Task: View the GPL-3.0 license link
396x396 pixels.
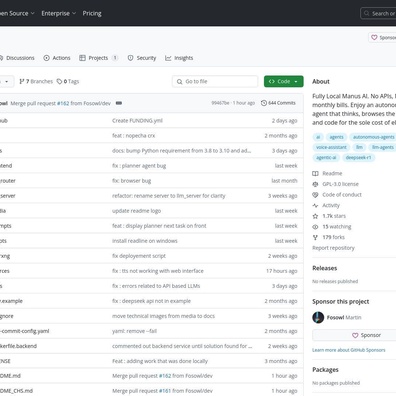Action: click(x=336, y=184)
